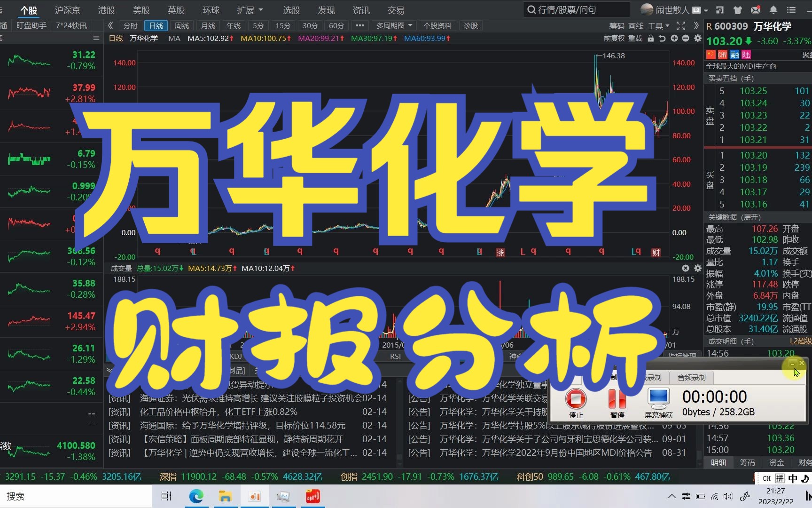Click the undo arrow icon on the chart toolbar
Image resolution: width=812 pixels, height=508 pixels.
(662, 39)
